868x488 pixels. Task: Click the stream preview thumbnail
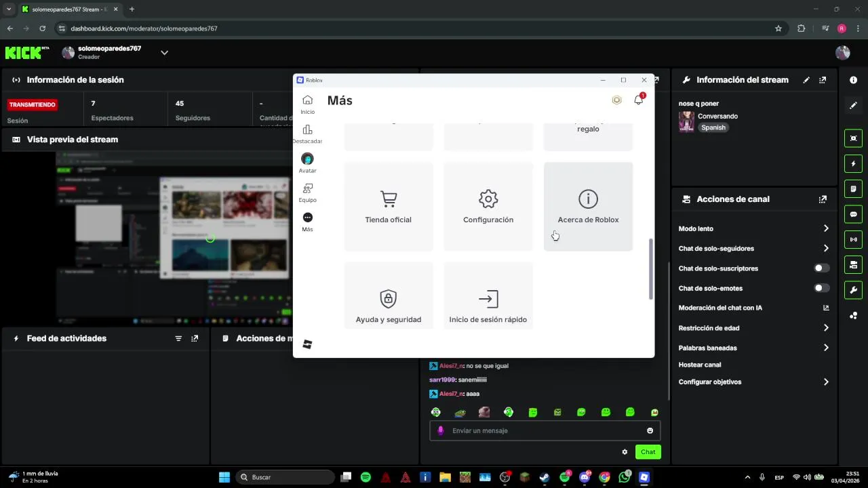point(174,238)
